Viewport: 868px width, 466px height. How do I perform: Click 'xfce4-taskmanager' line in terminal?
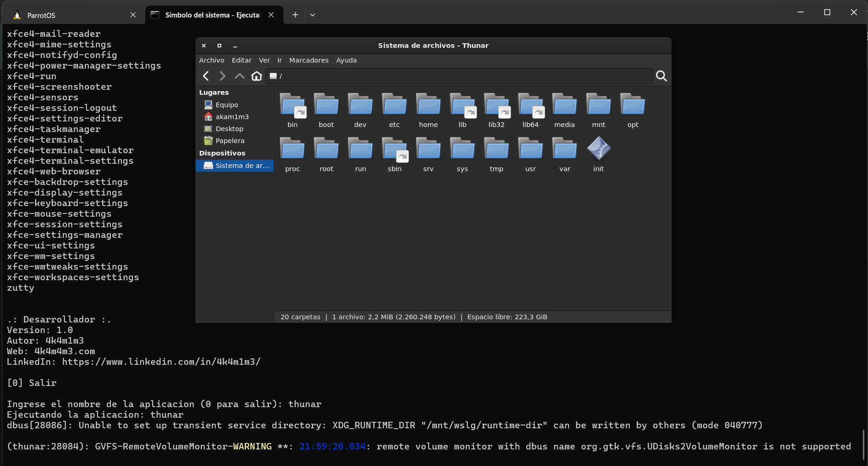(54, 129)
